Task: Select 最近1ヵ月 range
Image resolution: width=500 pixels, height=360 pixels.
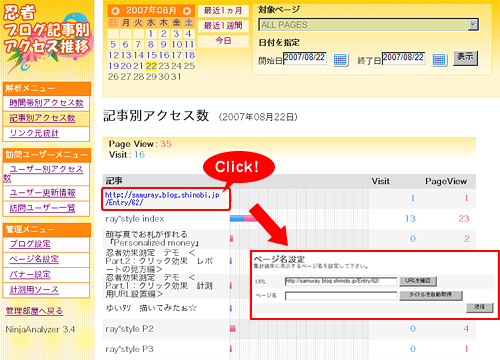Action: tap(223, 11)
